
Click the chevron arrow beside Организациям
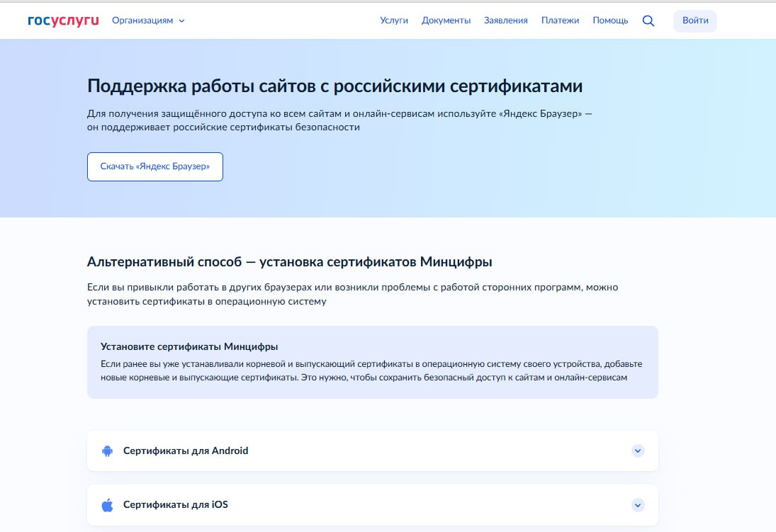(182, 21)
